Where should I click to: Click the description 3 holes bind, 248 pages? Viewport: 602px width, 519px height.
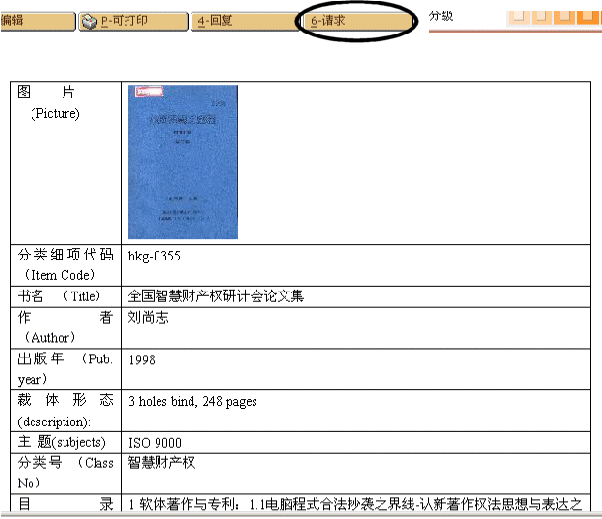192,401
